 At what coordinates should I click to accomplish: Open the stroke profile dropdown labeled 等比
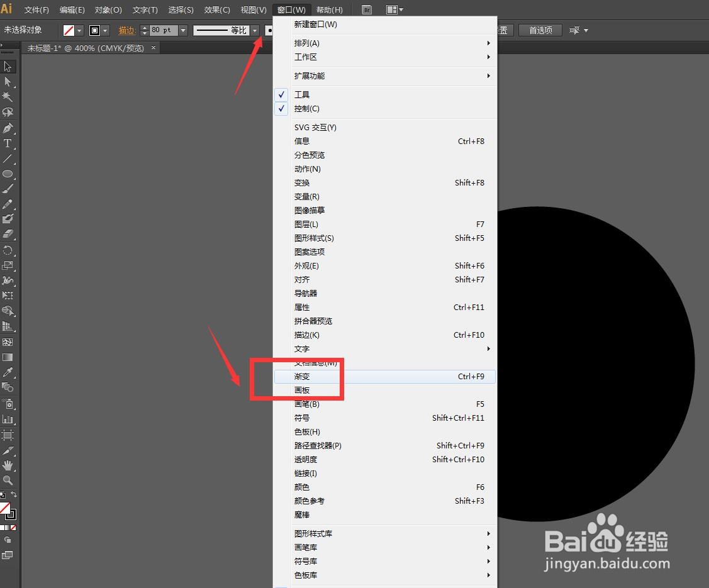pyautogui.click(x=255, y=30)
